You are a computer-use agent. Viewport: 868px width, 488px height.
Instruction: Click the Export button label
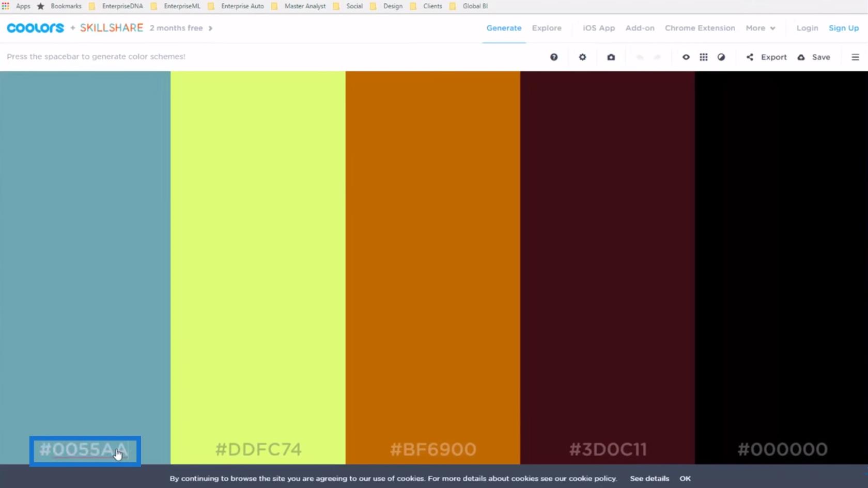click(773, 57)
